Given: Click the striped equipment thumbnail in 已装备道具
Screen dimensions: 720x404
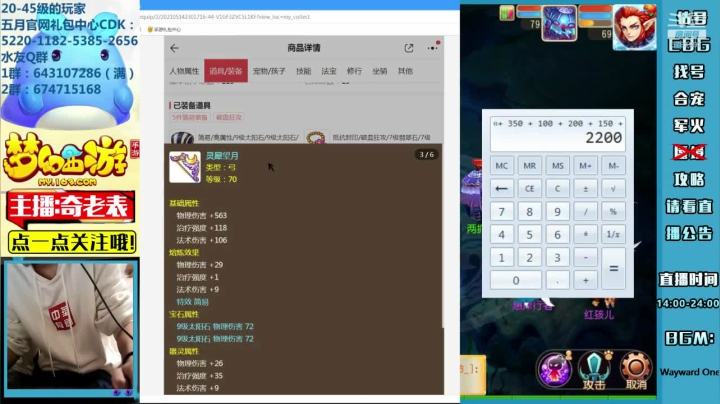Looking at the screenshot, I should point(182,137).
